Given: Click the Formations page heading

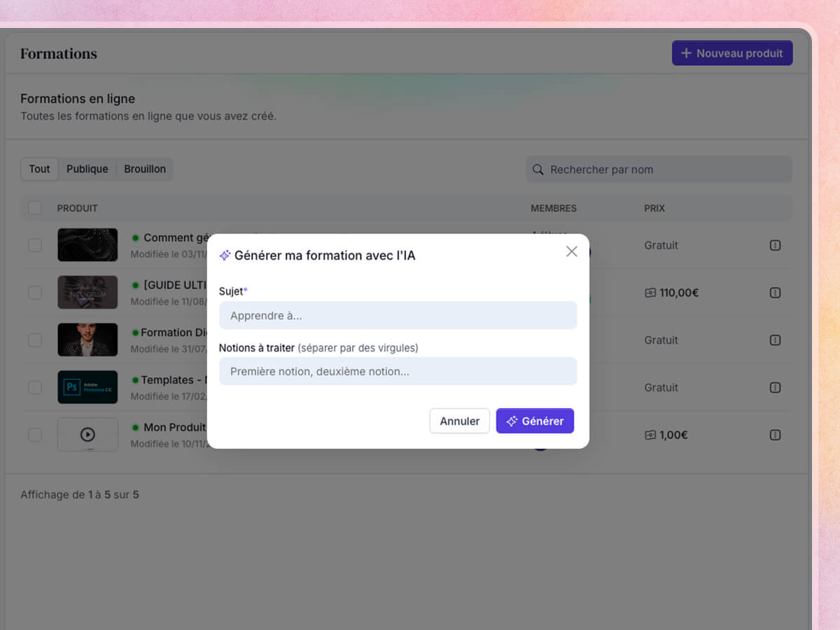Looking at the screenshot, I should (59, 54).
